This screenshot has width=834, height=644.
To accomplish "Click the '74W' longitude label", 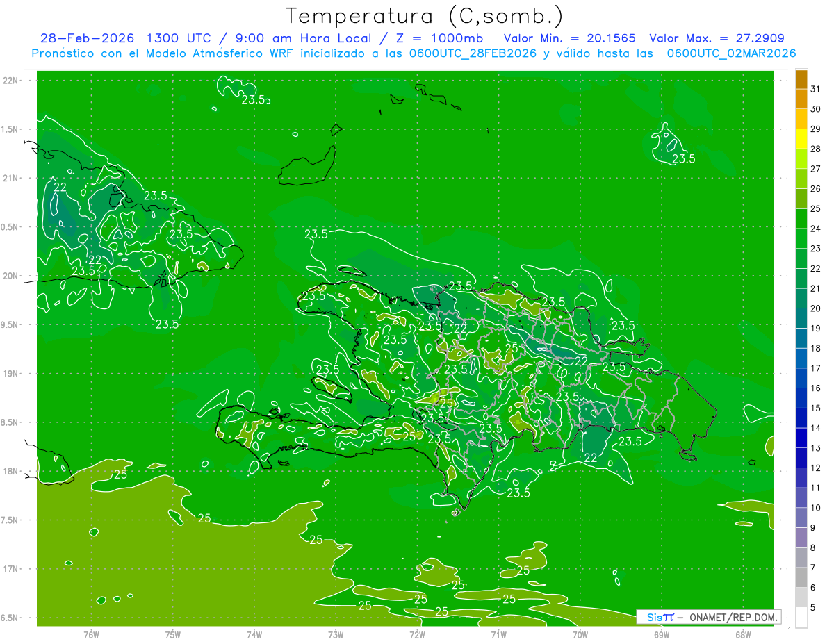I will pos(254,635).
